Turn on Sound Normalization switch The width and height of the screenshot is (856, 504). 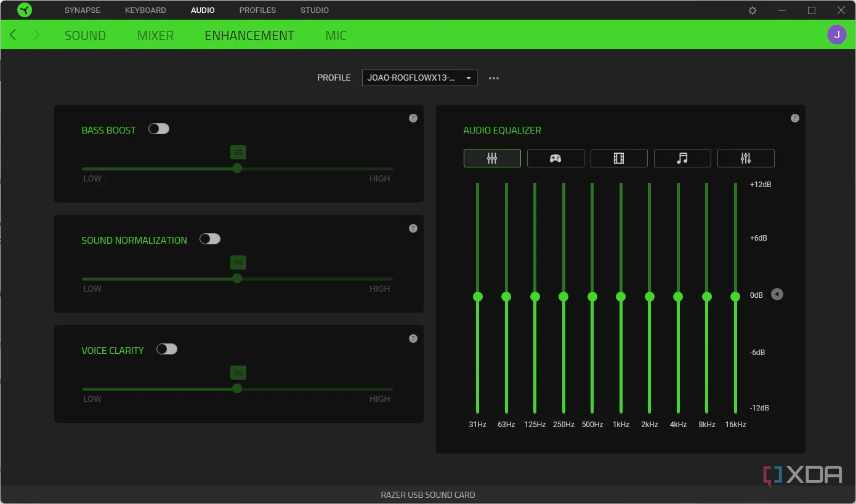[x=210, y=239]
